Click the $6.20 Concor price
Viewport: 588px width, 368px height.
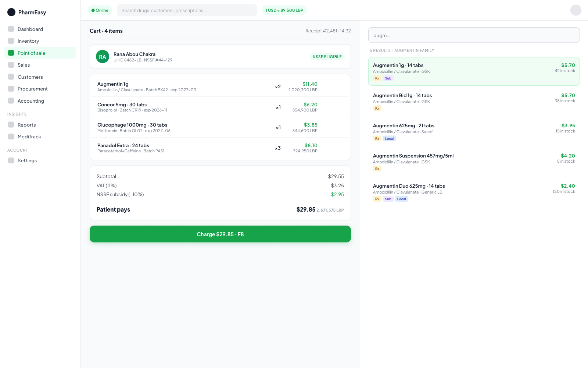click(311, 105)
